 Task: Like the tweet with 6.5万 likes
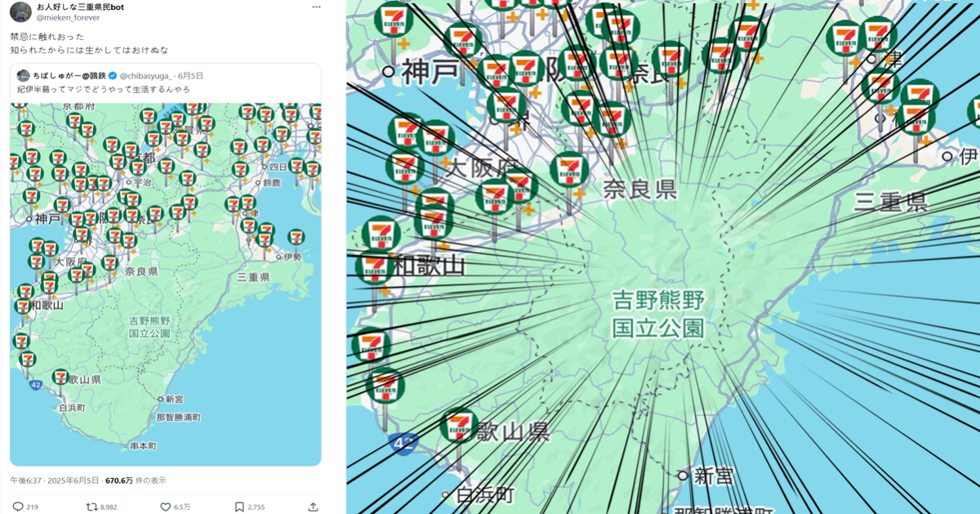[x=166, y=507]
